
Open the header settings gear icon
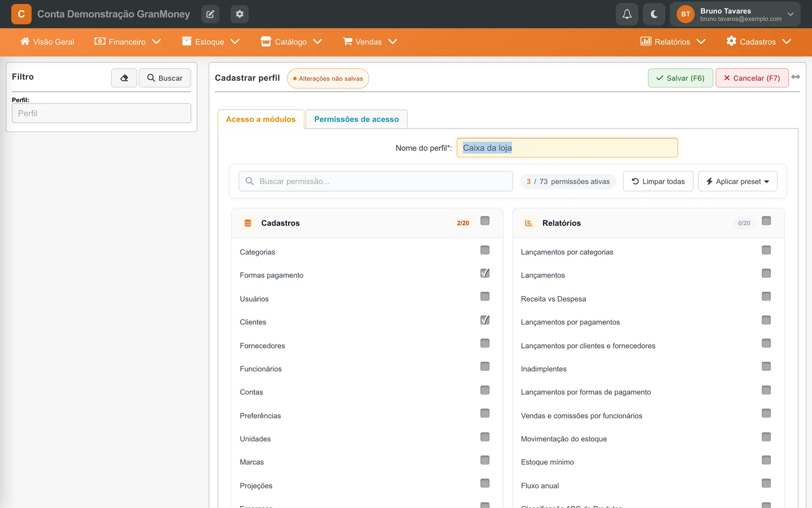point(240,14)
